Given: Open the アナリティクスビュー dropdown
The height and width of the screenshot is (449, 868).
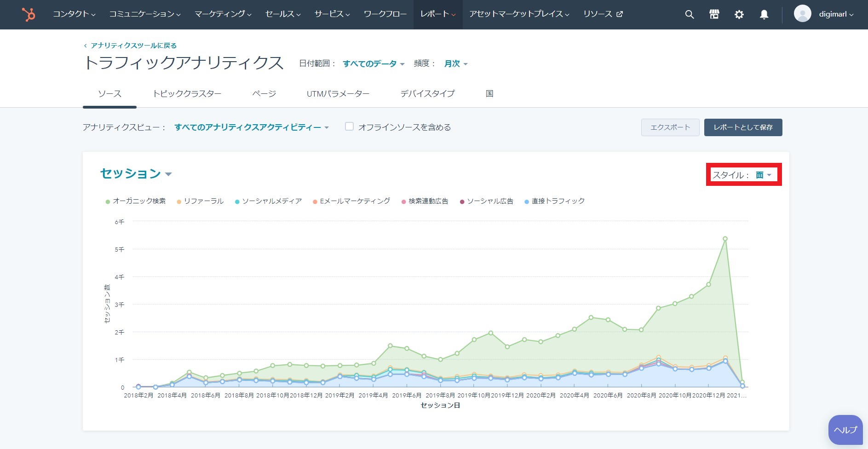Looking at the screenshot, I should pos(252,127).
